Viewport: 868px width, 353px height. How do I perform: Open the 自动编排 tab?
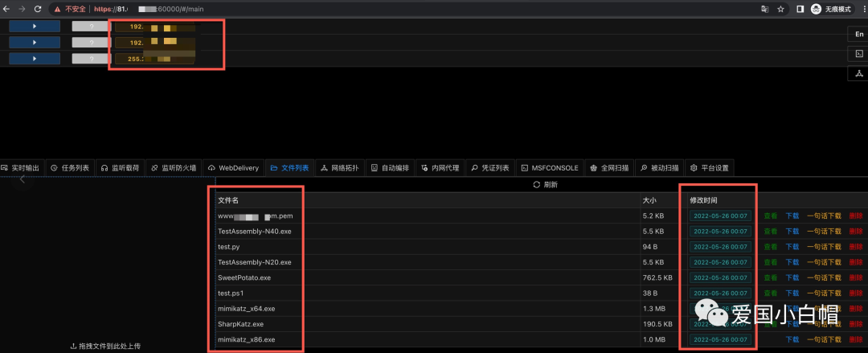390,168
